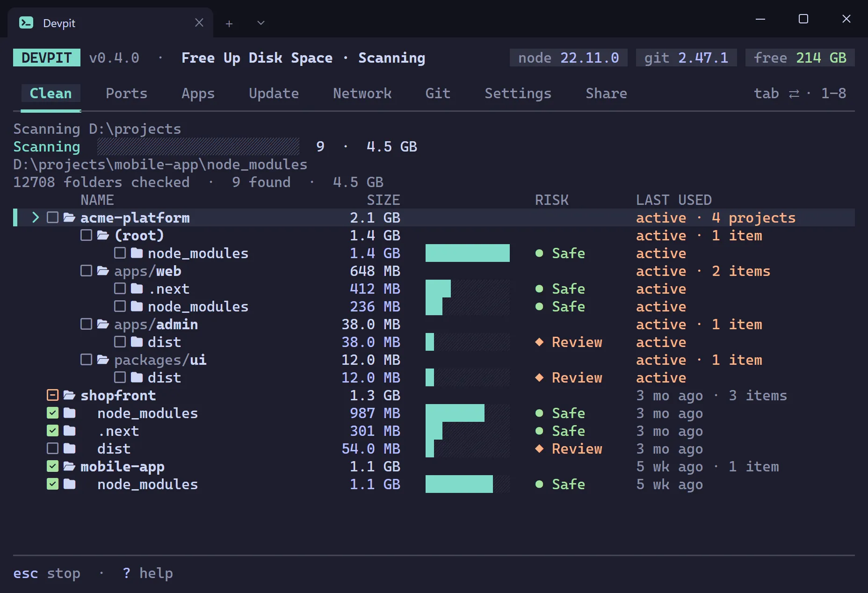
Task: Click the apps/web open folder icon
Action: 103,271
